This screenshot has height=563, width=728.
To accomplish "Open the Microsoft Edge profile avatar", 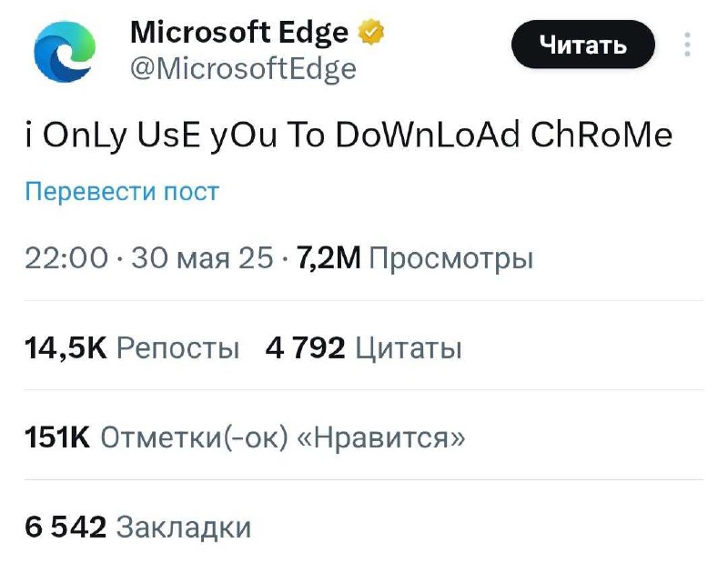I will coord(65,52).
